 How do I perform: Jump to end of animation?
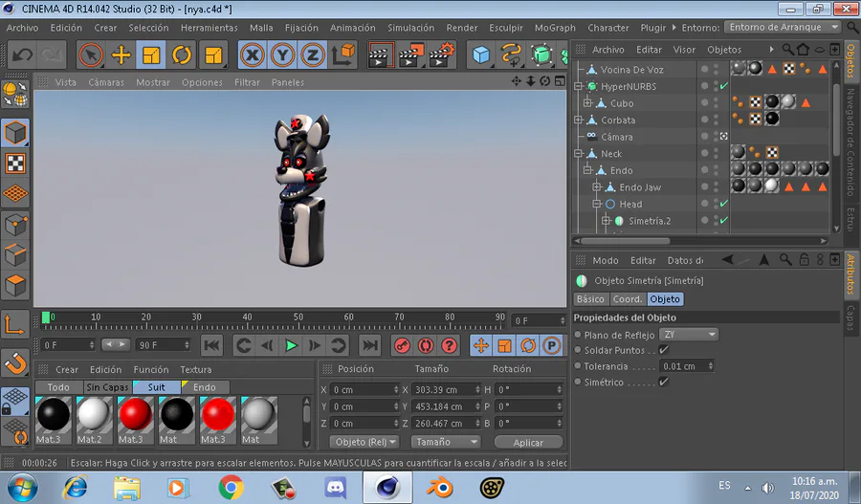click(x=369, y=345)
